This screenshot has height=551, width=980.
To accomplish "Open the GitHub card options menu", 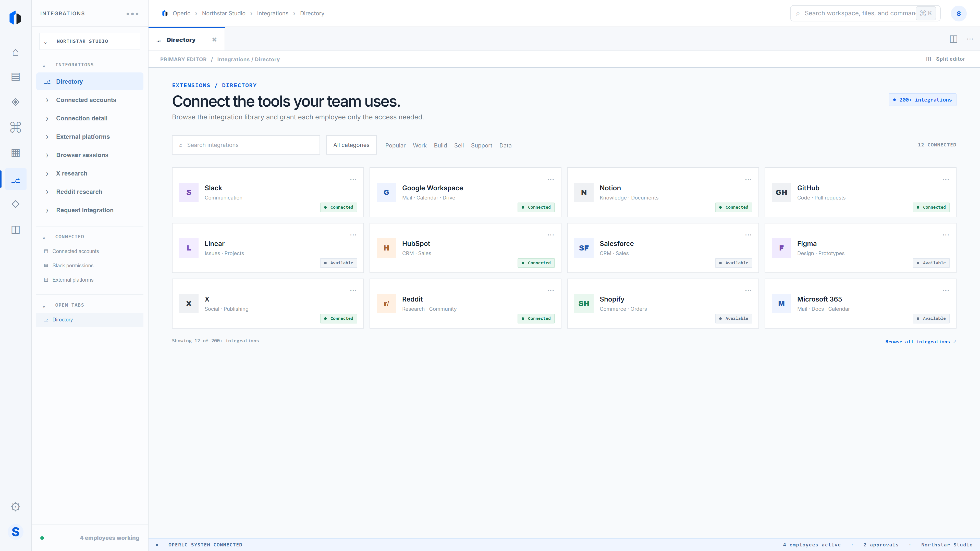I will [946, 179].
